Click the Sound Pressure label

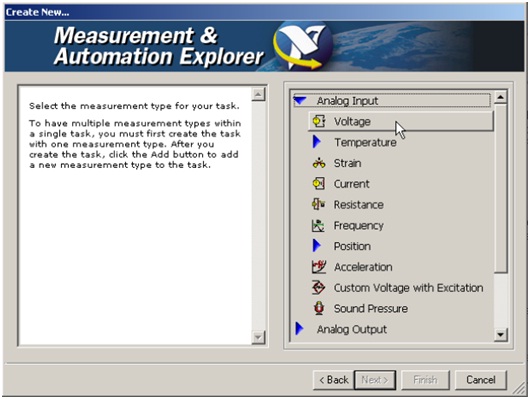(x=371, y=308)
